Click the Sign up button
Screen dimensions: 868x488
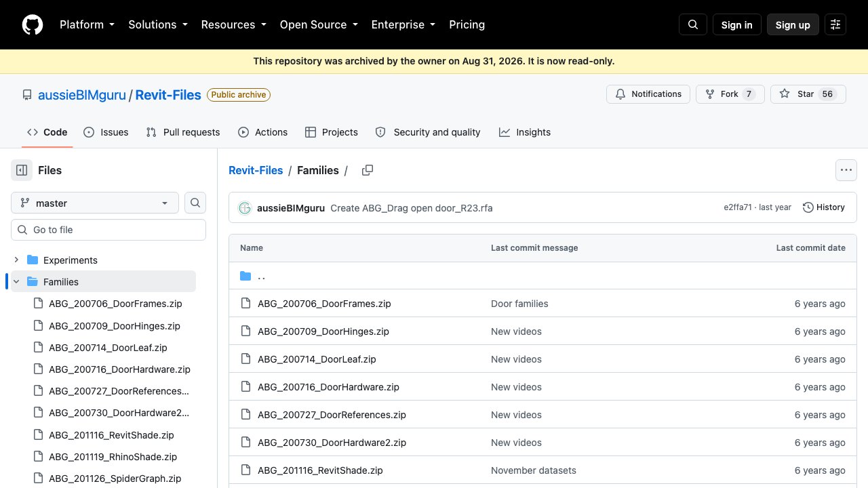793,24
